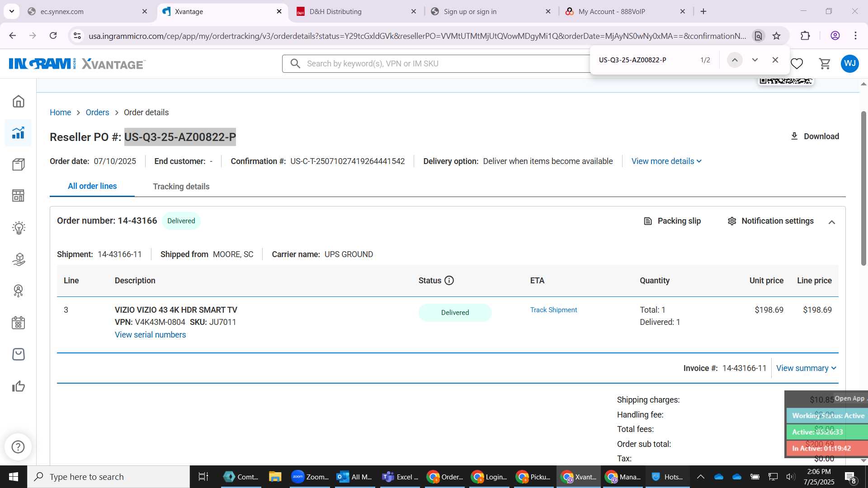Open the shopping bag sidebar icon

[x=19, y=354]
